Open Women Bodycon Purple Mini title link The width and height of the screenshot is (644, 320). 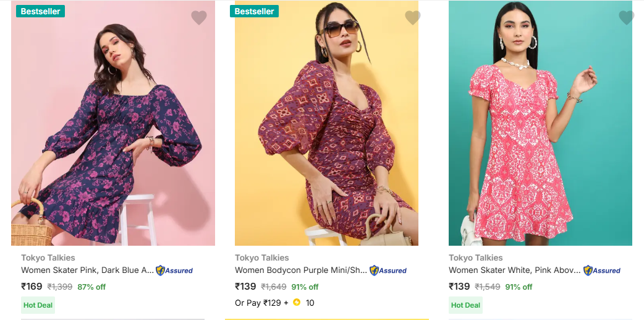[301, 270]
